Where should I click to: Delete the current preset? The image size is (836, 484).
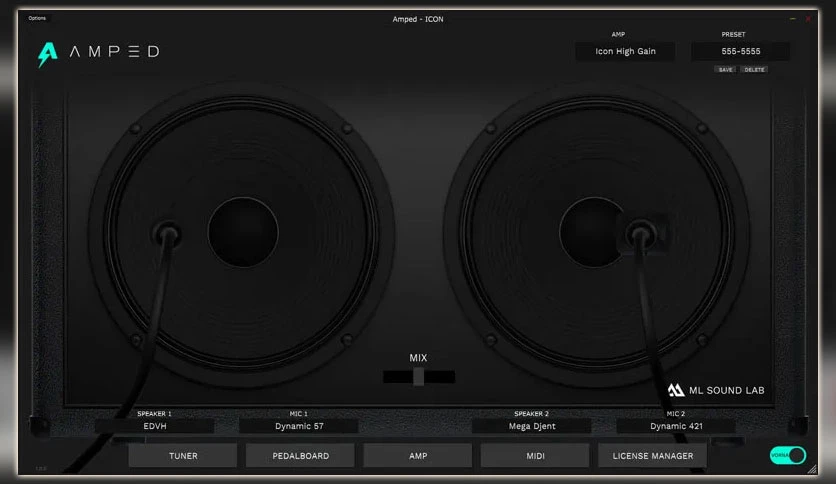(x=754, y=69)
